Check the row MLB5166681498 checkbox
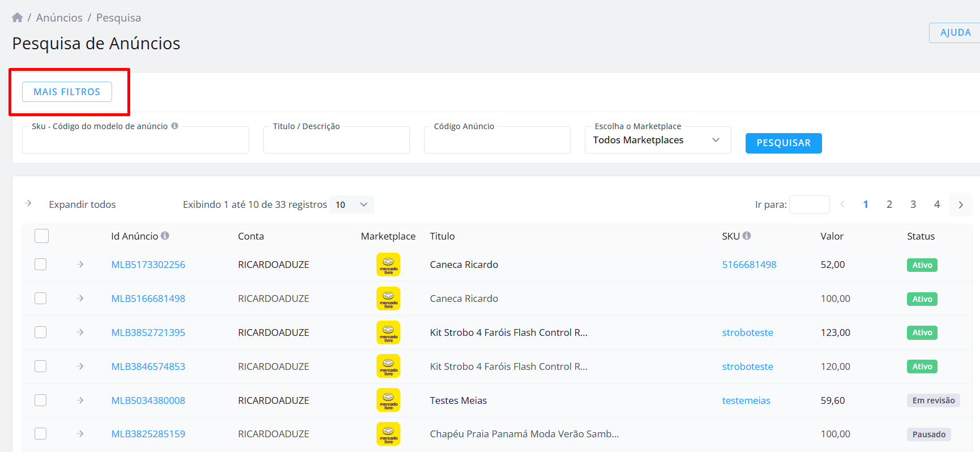This screenshot has height=452, width=980. [x=41, y=299]
